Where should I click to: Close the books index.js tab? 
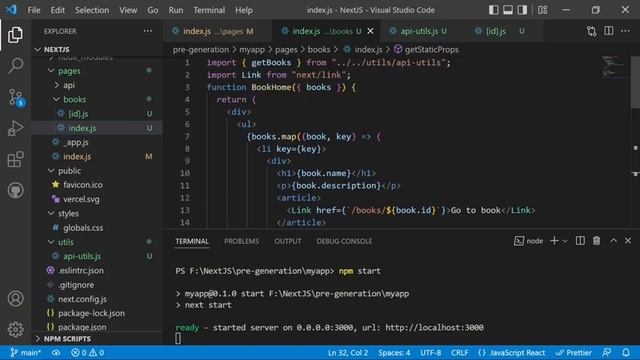(x=370, y=31)
